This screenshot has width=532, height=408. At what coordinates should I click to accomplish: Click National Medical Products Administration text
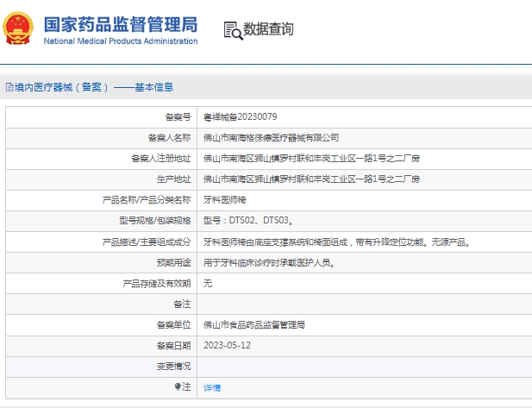pyautogui.click(x=121, y=41)
